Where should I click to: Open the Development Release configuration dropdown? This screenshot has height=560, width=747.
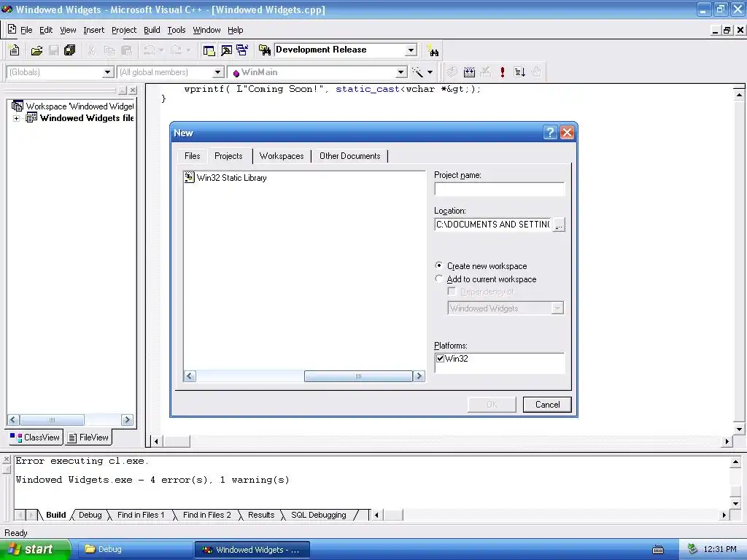pos(411,50)
